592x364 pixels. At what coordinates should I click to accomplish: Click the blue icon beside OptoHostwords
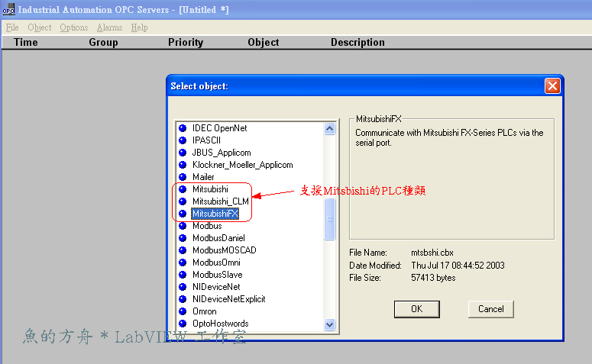[x=183, y=324]
